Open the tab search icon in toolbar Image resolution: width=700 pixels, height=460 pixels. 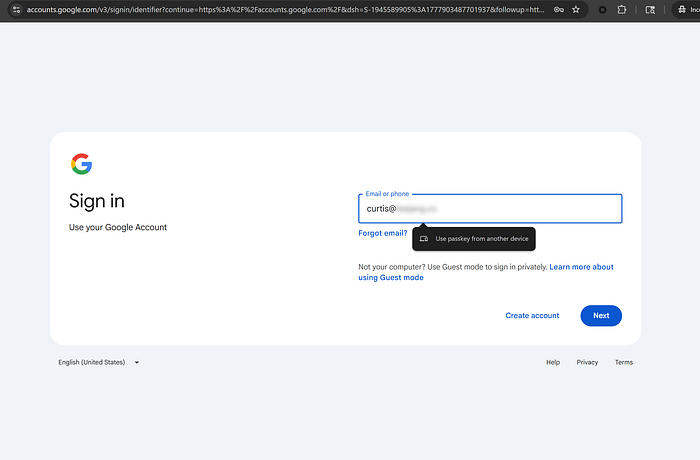click(650, 9)
